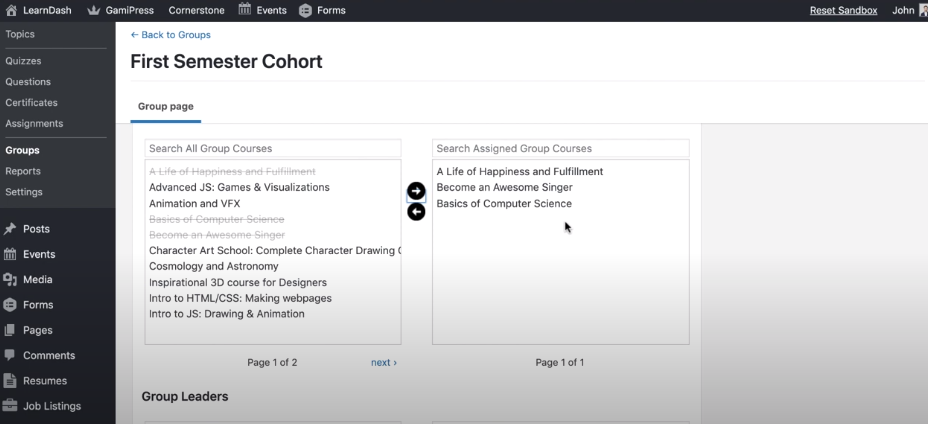Image resolution: width=928 pixels, height=424 pixels.
Task: Click the right arrow to assign course
Action: click(x=416, y=191)
